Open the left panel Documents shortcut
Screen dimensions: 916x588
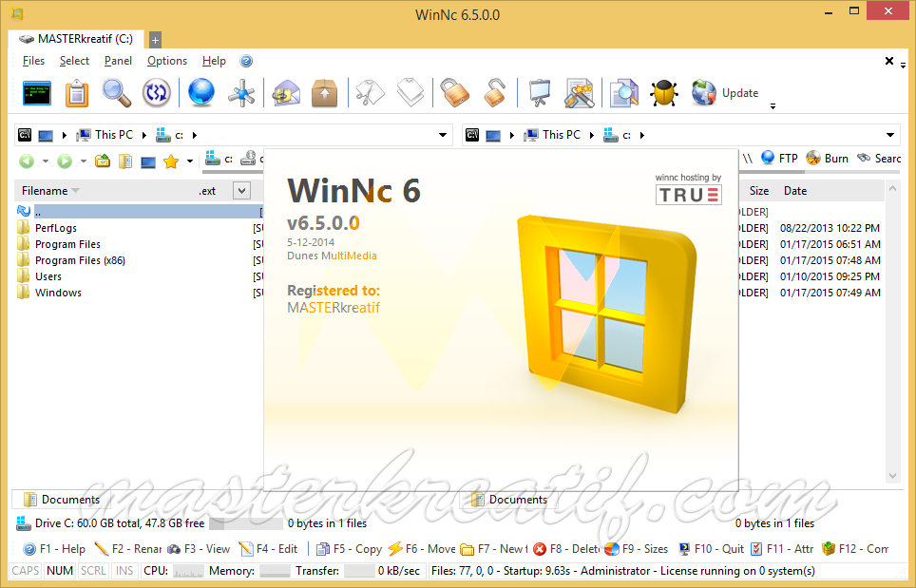coord(62,500)
